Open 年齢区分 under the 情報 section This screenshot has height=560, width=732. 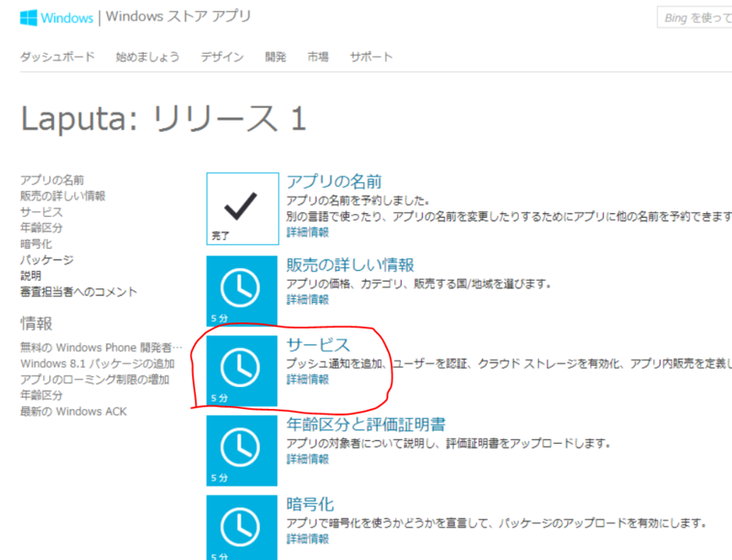[x=41, y=395]
